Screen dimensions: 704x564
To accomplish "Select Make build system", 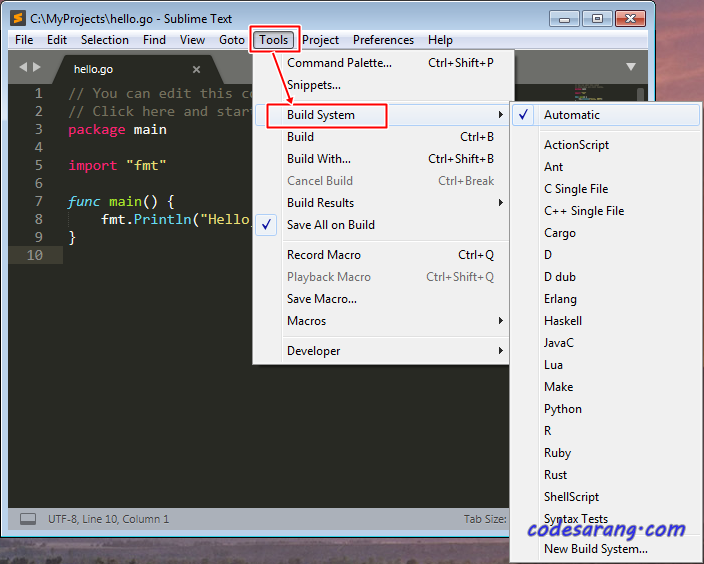I will pyautogui.click(x=606, y=387).
